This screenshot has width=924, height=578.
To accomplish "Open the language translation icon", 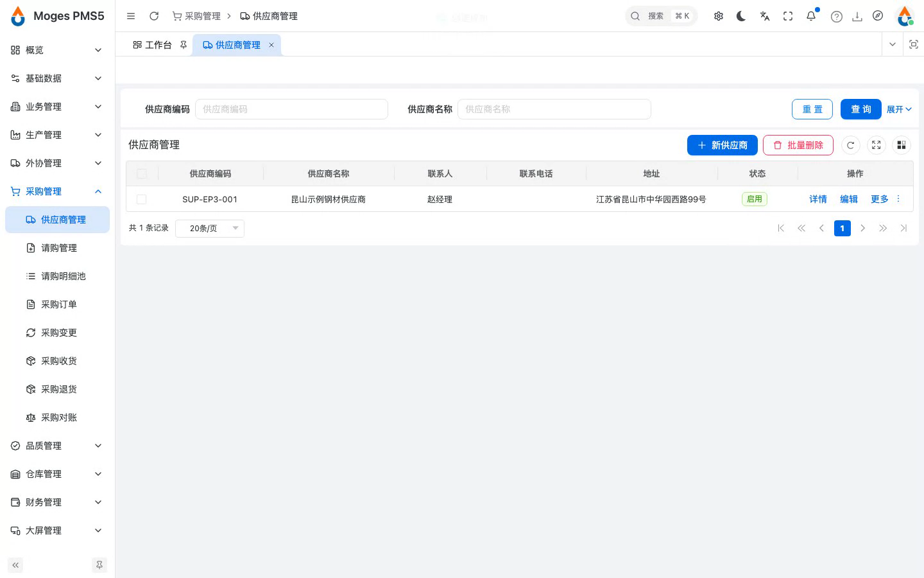I will (x=765, y=16).
